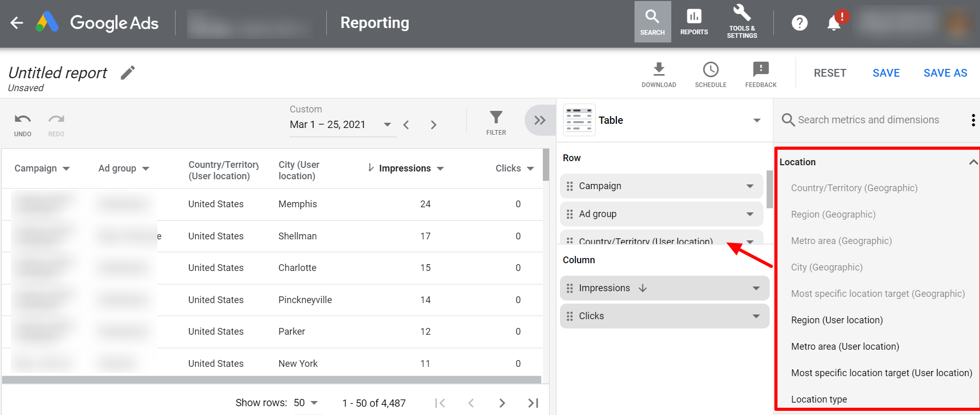Image resolution: width=980 pixels, height=415 pixels.
Task: Click the Search metrics and dimensions field
Action: click(x=868, y=120)
